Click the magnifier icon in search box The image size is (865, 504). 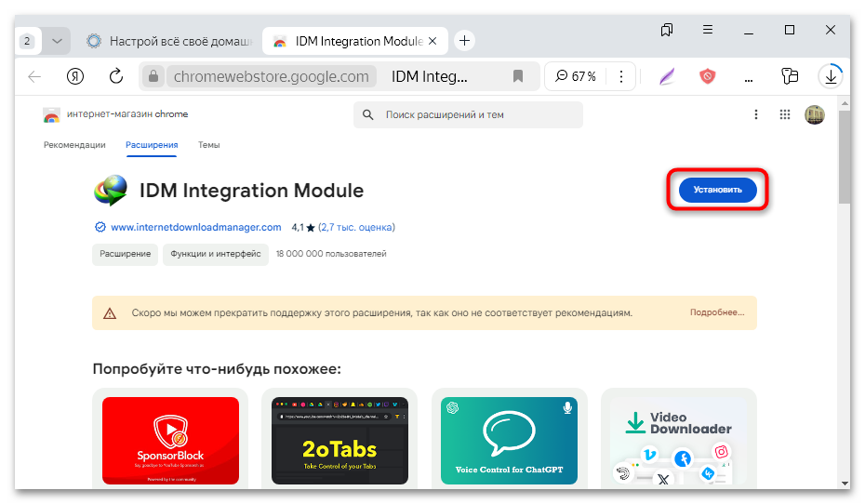coord(368,114)
